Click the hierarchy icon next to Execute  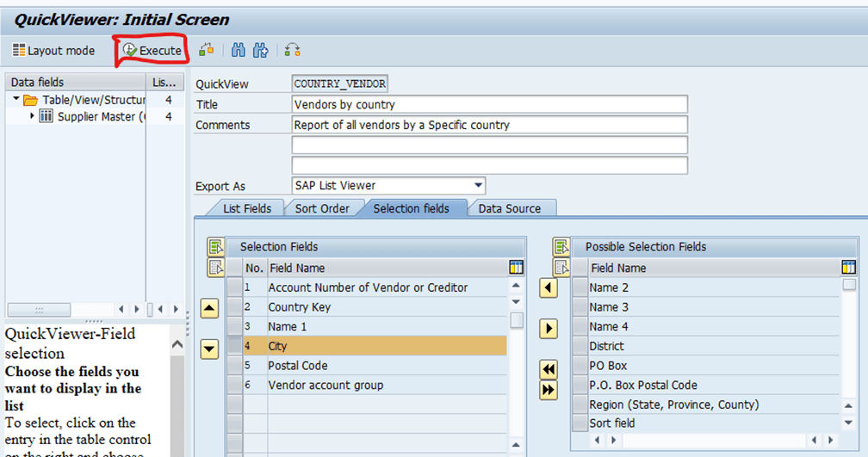(207, 50)
